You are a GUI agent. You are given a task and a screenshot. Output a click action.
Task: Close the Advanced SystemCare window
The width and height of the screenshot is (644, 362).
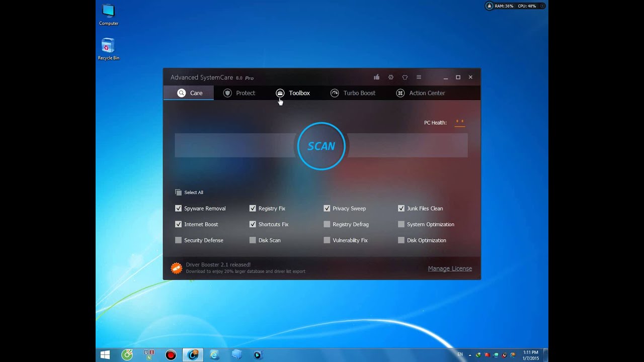click(x=470, y=77)
